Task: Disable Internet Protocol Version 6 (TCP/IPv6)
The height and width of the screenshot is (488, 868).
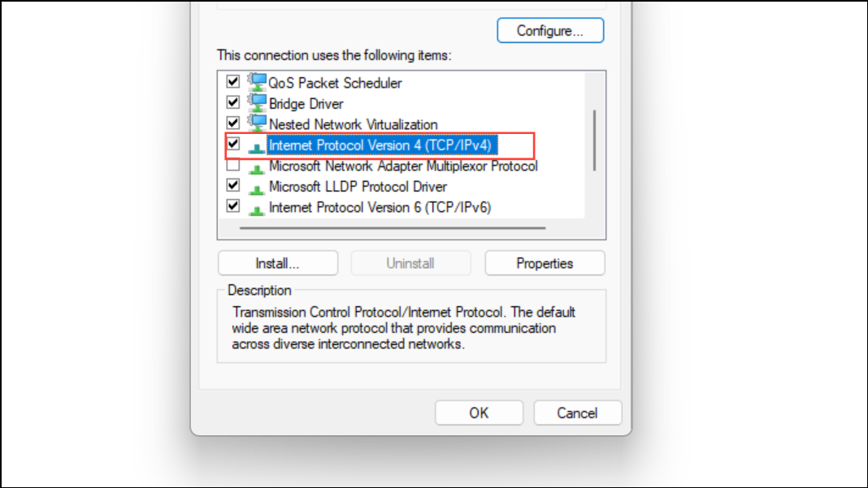Action: tap(233, 207)
